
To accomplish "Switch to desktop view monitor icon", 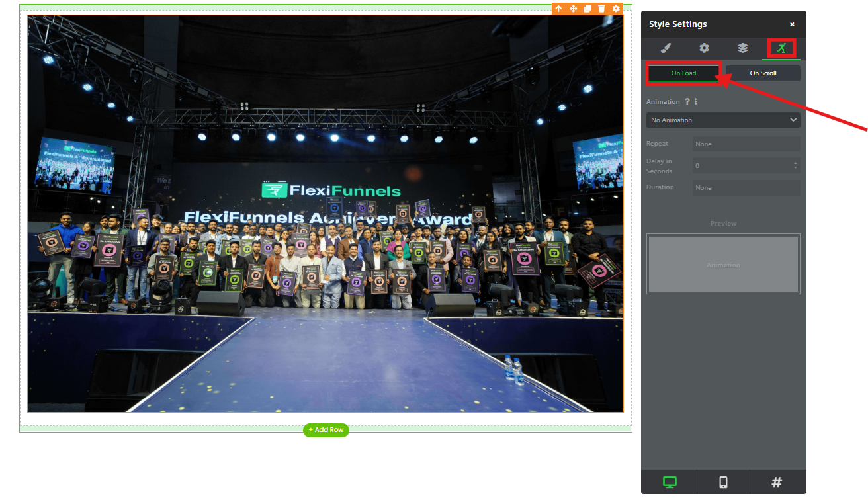I will tap(669, 482).
